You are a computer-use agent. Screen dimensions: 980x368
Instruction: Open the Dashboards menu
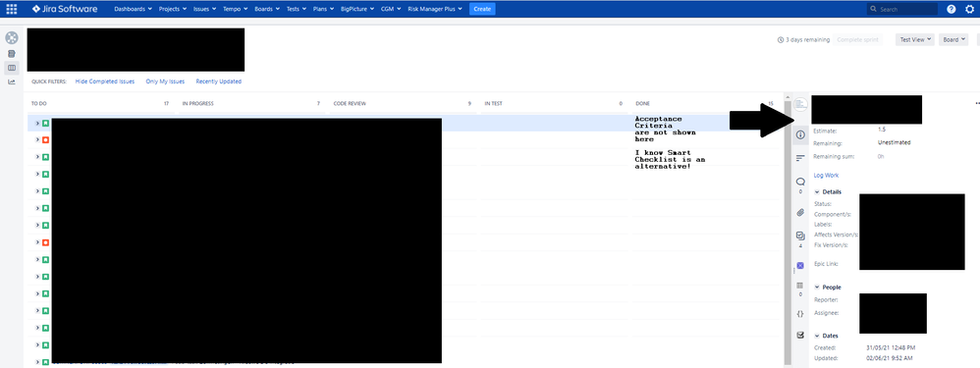[x=134, y=10]
